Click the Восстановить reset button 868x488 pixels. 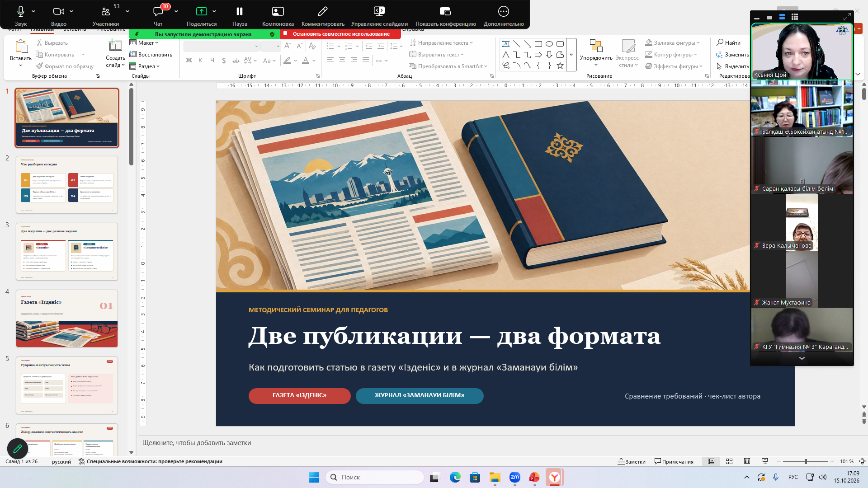(151, 55)
